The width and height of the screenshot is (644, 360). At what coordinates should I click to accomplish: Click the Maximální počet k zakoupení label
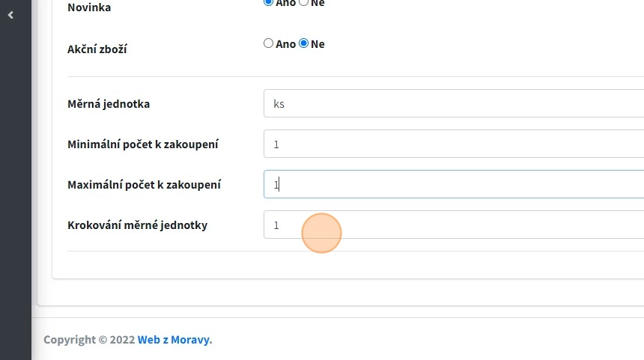(144, 185)
